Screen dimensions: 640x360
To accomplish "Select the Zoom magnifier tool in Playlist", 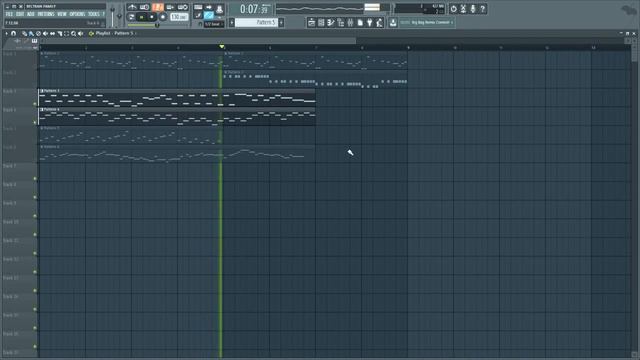I will tap(73, 33).
